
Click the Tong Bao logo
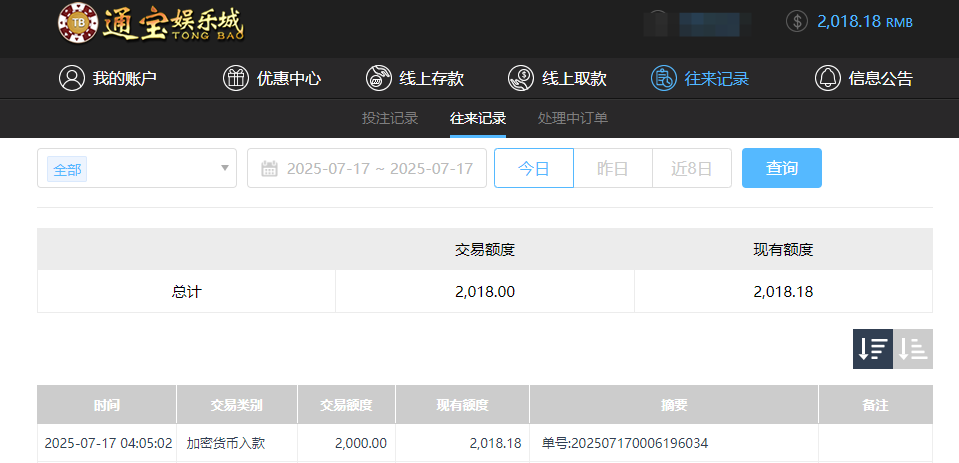tap(150, 24)
